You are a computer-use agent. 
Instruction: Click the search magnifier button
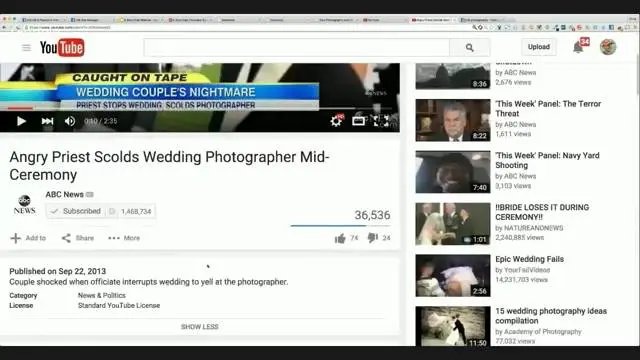tap(469, 48)
